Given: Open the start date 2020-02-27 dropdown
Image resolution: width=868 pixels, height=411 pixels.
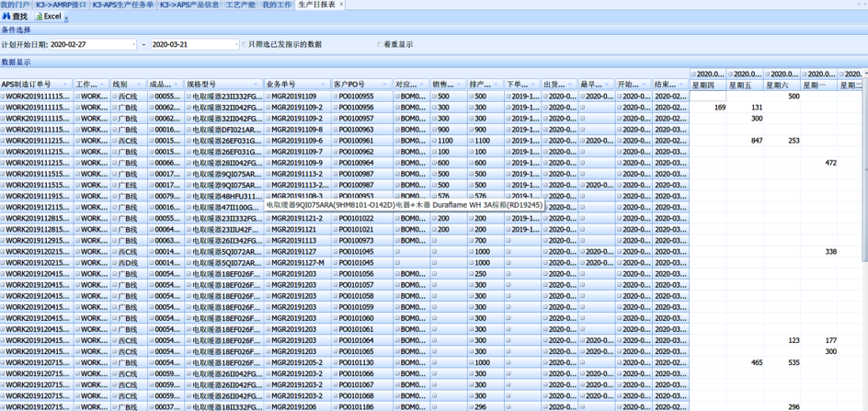Looking at the screenshot, I should click(132, 44).
